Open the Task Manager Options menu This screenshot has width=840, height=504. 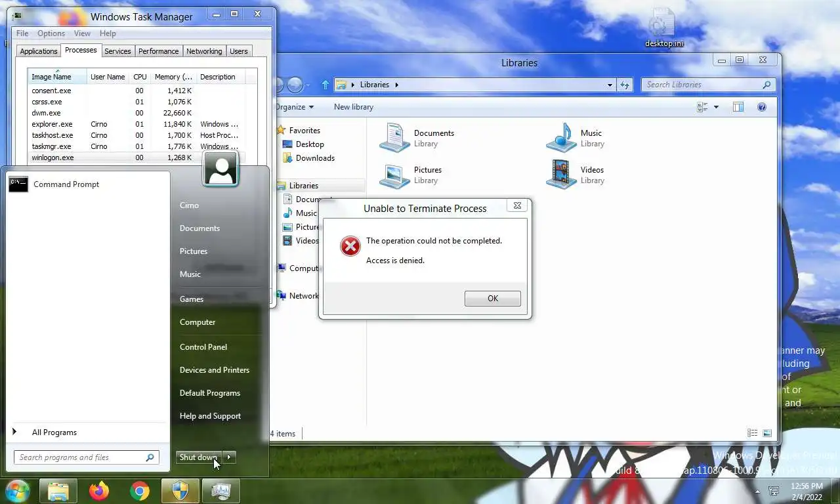click(x=51, y=33)
